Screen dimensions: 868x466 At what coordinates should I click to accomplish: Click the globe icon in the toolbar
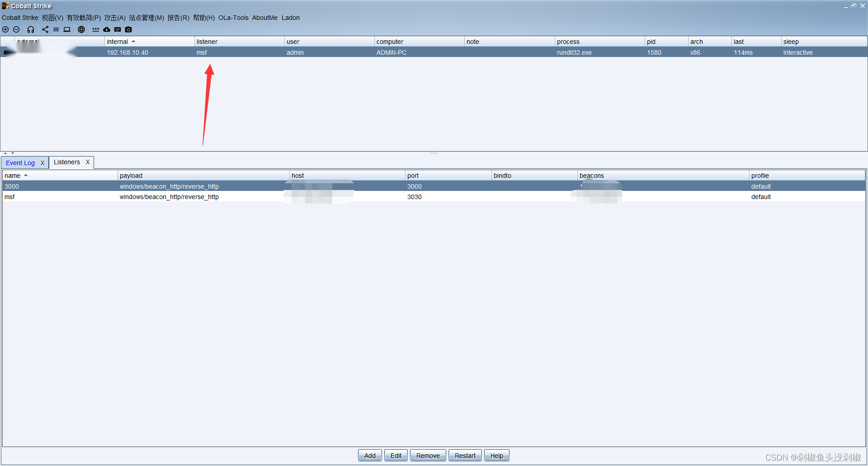coord(81,29)
